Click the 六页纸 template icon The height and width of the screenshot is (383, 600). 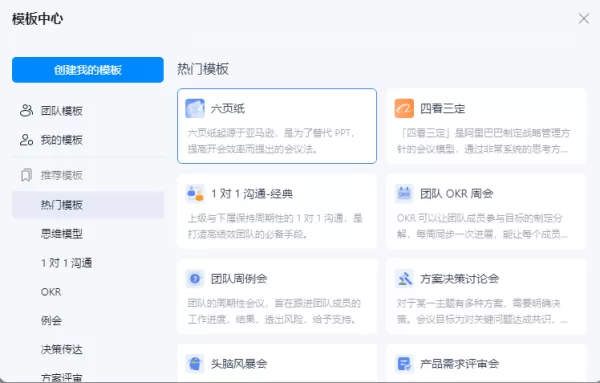[195, 108]
